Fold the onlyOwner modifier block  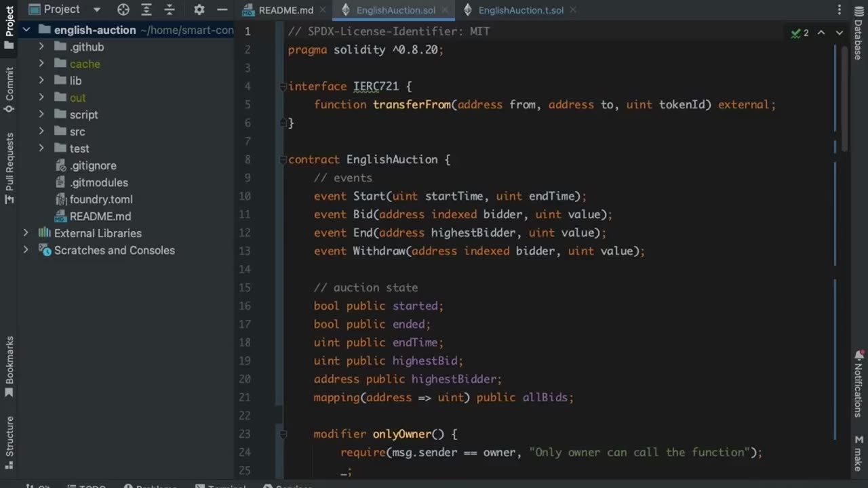(283, 434)
